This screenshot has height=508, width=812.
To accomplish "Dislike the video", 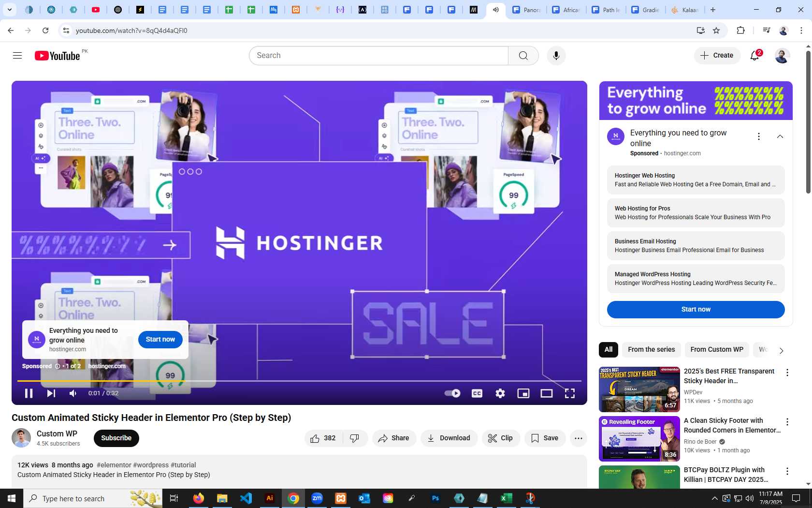I will [x=355, y=438].
